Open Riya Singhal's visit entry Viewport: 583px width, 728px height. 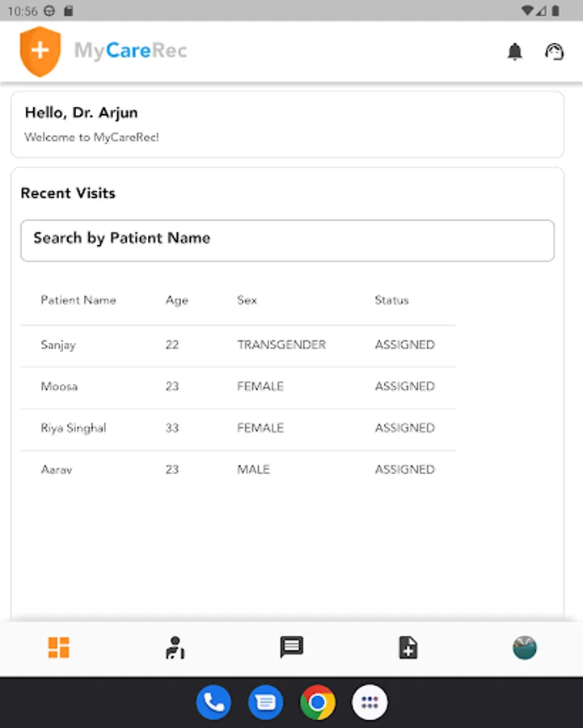point(238,428)
